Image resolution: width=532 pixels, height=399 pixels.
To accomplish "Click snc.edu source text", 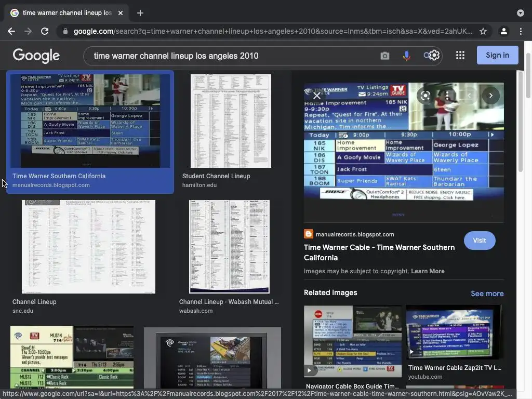I will (23, 311).
